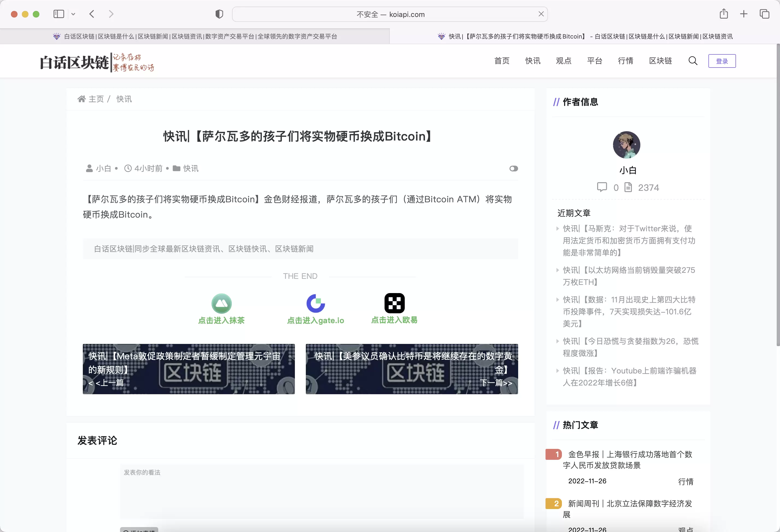Click the orange rank 2 badge
Screen dimensions: 780x532
coord(554,504)
